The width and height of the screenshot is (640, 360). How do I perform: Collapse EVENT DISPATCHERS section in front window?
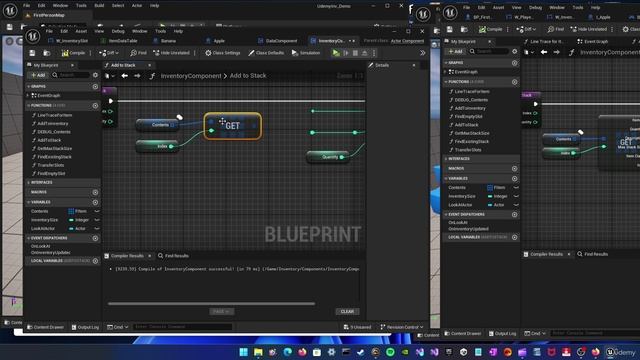coord(29,238)
